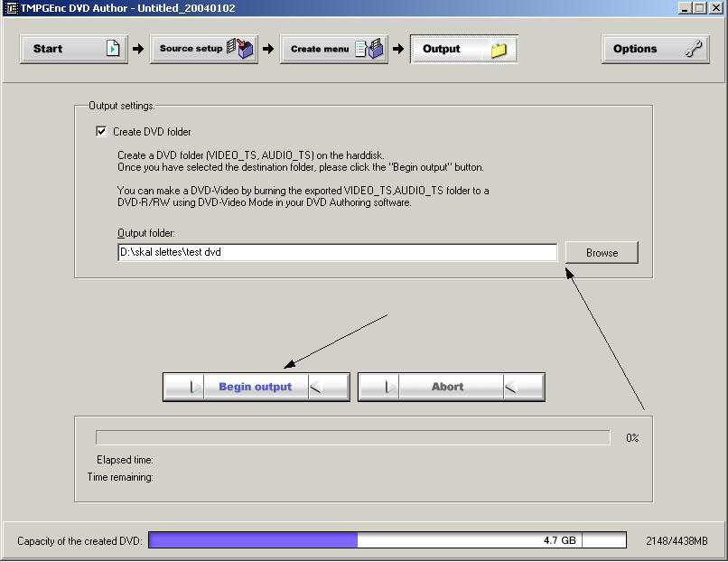Go to the Start step

coord(74,49)
